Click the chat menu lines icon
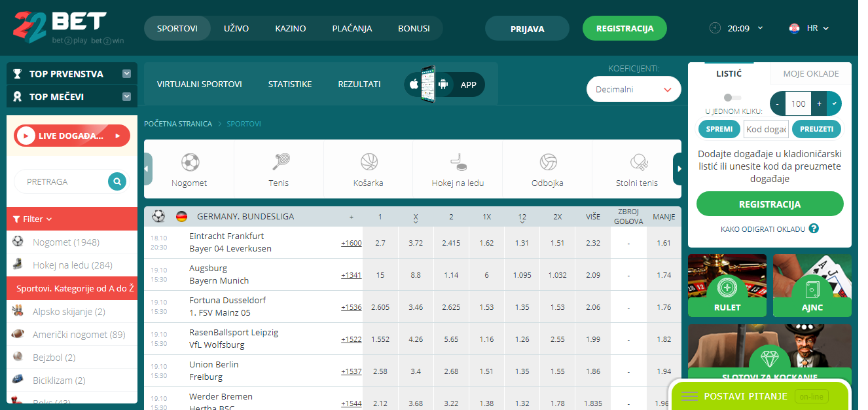Screen dimensions: 868x410 click(x=689, y=396)
